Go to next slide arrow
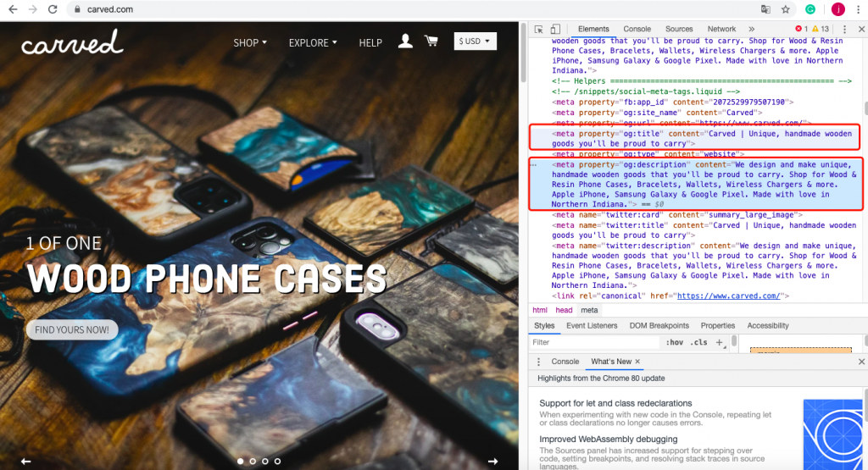 [x=492, y=462]
